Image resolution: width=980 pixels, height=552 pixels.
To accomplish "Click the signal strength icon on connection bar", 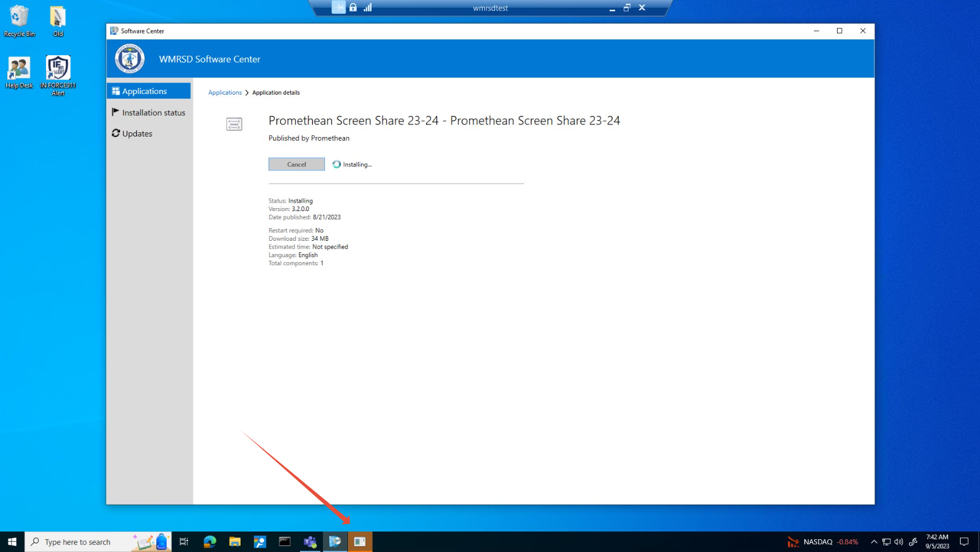I will pos(367,7).
